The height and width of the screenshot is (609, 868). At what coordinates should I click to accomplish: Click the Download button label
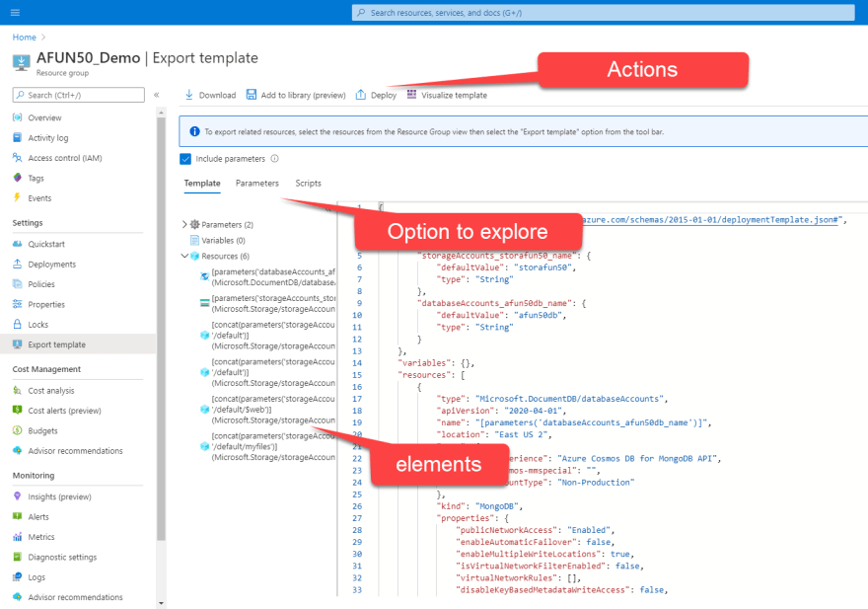[218, 96]
